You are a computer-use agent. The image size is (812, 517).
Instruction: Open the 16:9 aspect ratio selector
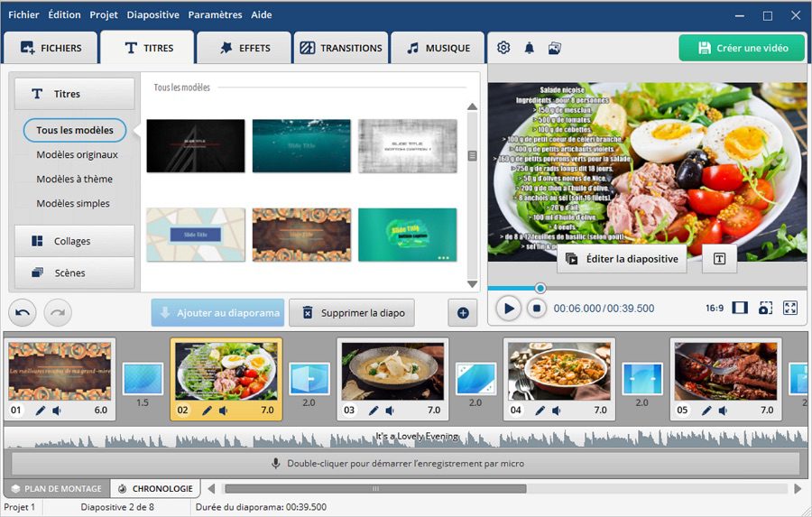[x=715, y=309]
